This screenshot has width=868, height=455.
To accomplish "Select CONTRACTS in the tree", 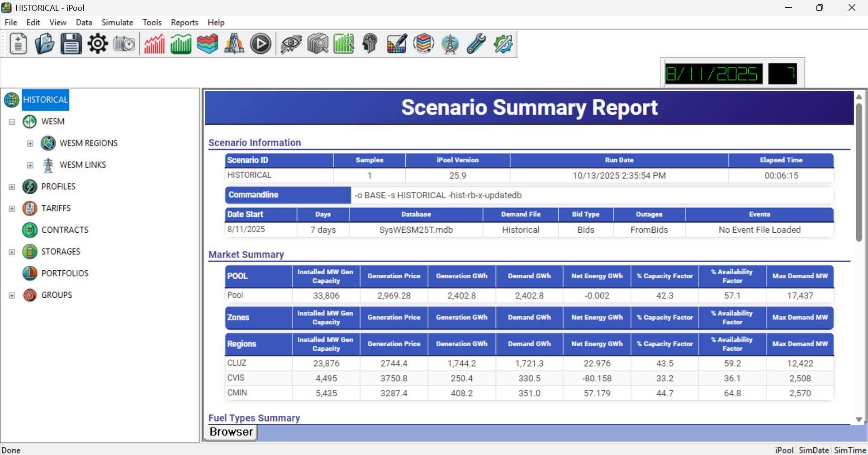I will coord(65,230).
